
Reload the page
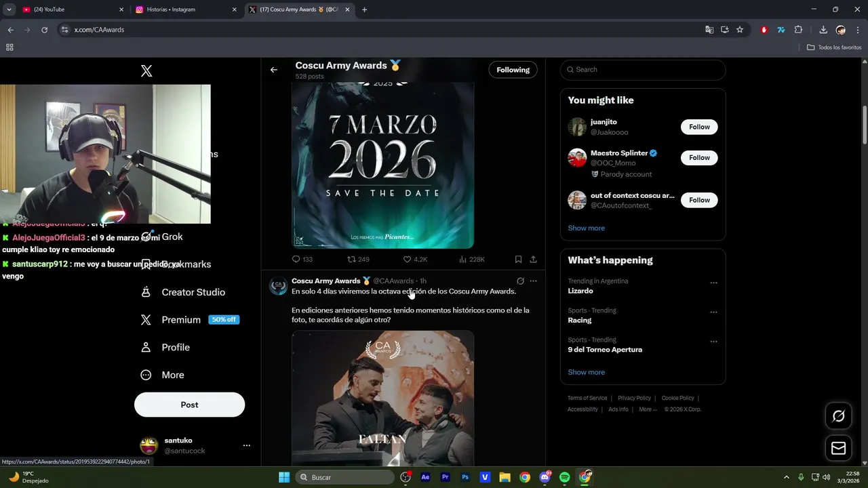[45, 30]
